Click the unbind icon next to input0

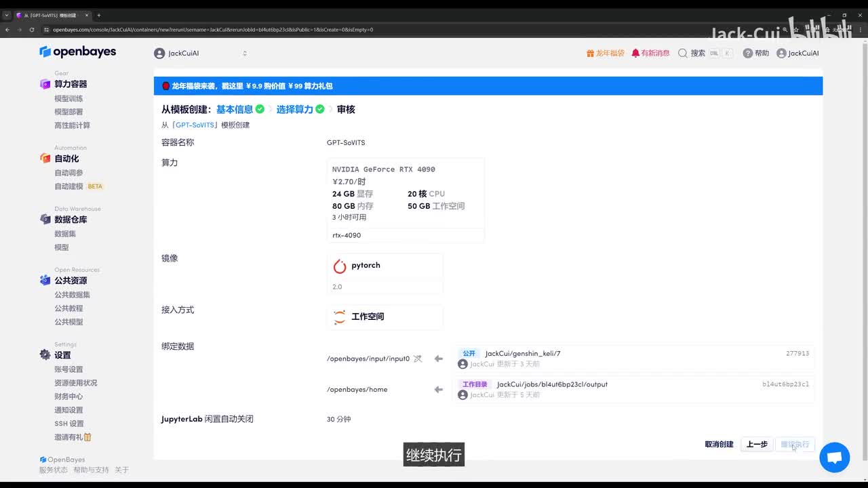(x=418, y=359)
